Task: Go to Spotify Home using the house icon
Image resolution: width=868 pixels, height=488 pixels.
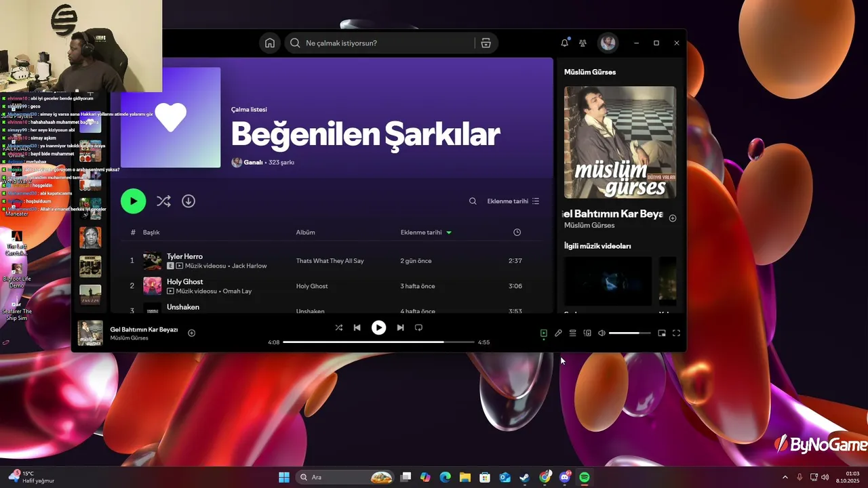Action: 270,43
